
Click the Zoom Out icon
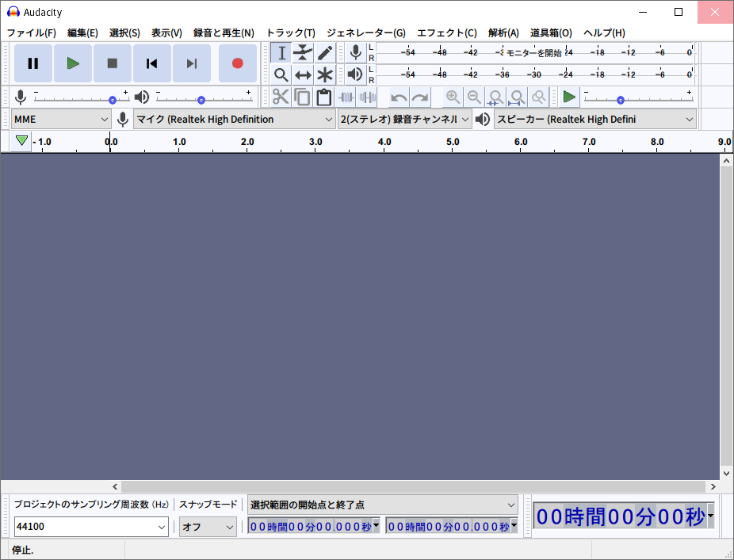[474, 97]
